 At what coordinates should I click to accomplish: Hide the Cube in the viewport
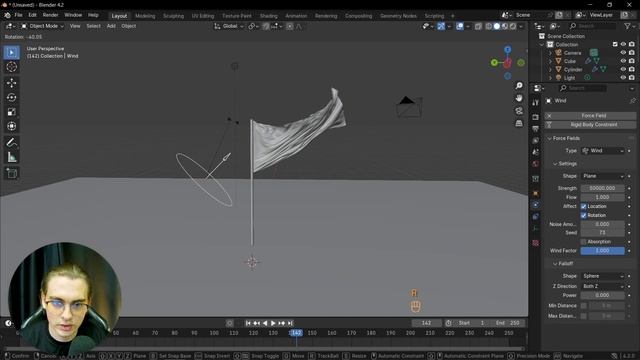tap(623, 61)
